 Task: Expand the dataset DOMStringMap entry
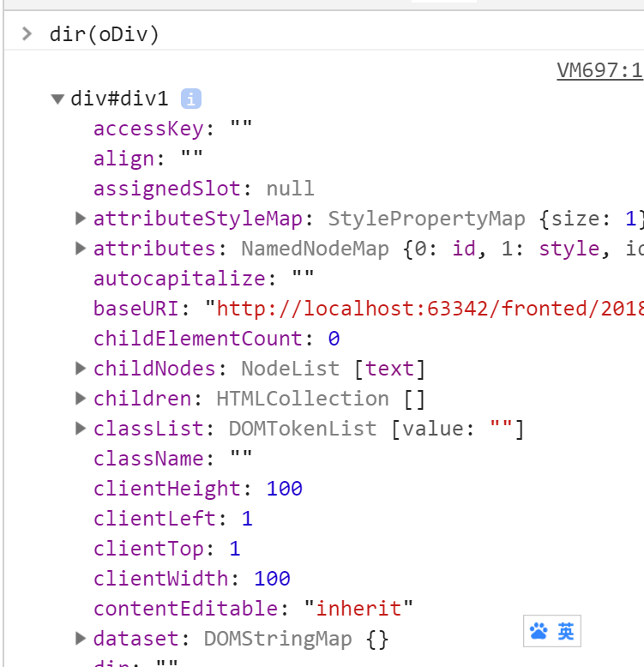pyautogui.click(x=81, y=639)
